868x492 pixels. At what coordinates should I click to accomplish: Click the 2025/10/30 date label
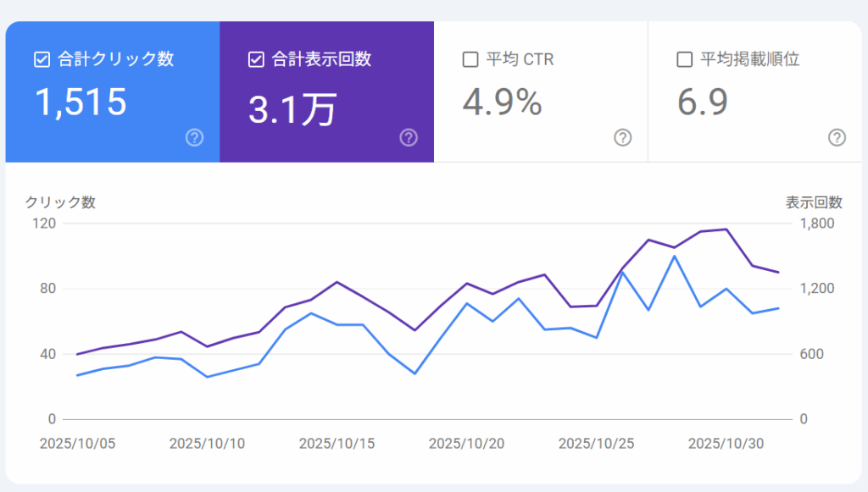pyautogui.click(x=726, y=443)
